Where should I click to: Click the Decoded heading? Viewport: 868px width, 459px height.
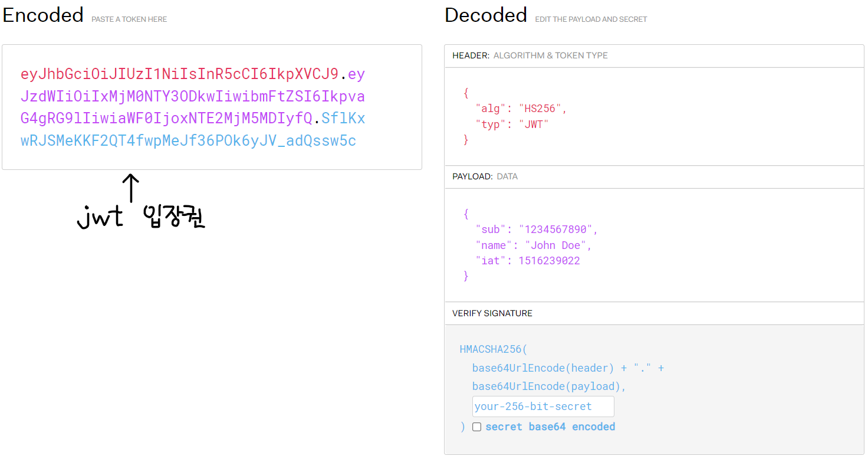(x=486, y=15)
